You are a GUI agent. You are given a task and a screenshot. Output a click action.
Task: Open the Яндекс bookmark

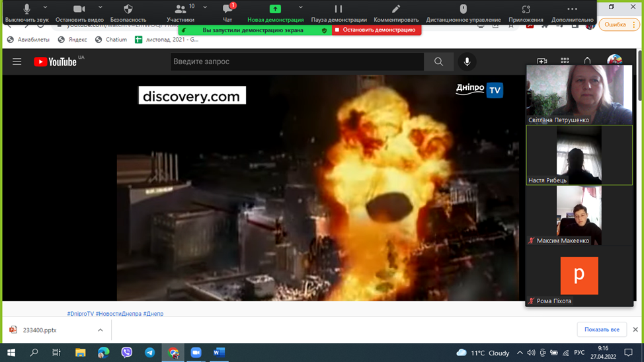click(x=73, y=40)
